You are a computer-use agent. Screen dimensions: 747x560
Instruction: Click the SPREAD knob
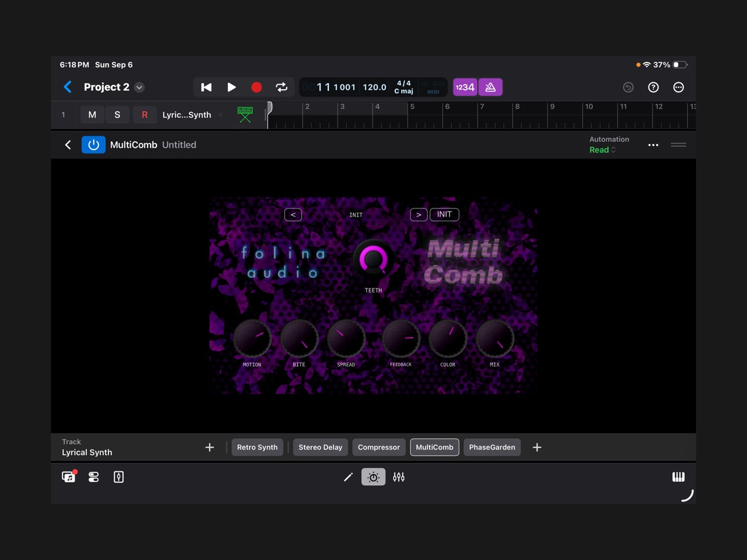346,338
